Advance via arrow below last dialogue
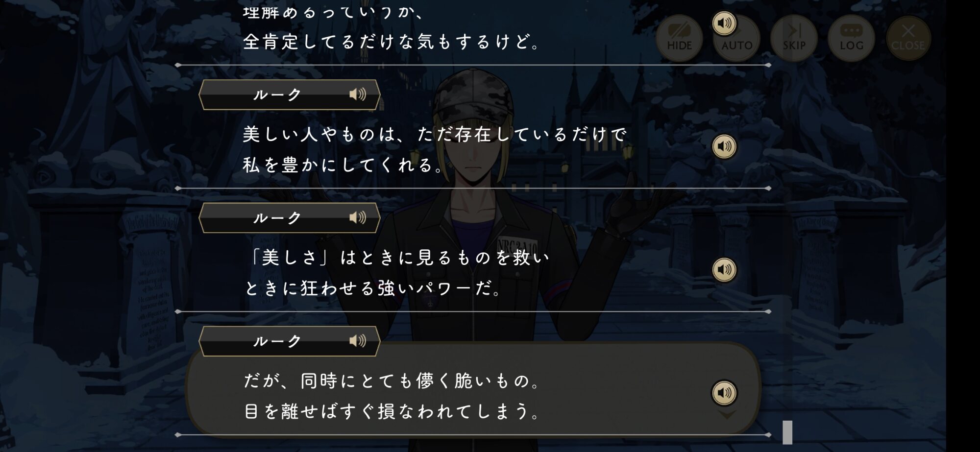Screen dimensions: 980x452 [727, 415]
